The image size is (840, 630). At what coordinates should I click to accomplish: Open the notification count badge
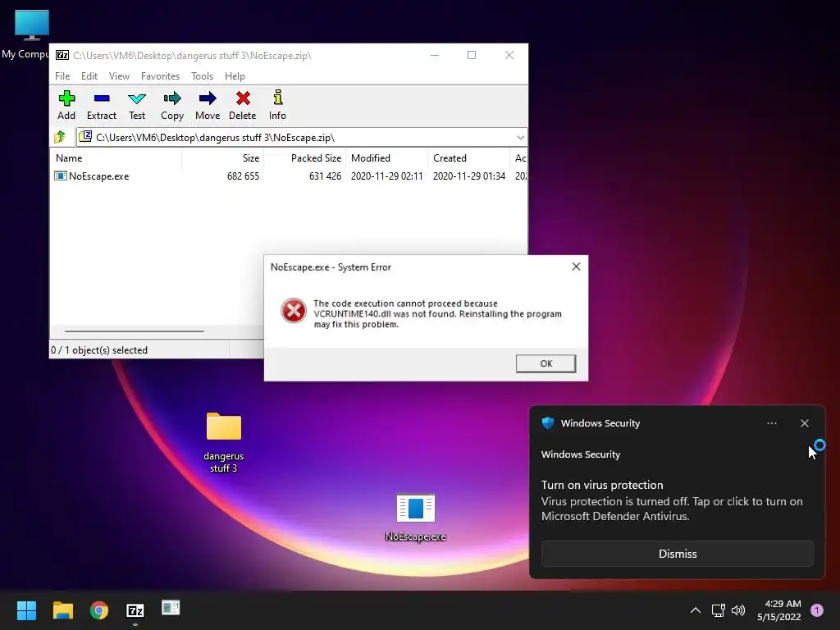click(817, 610)
